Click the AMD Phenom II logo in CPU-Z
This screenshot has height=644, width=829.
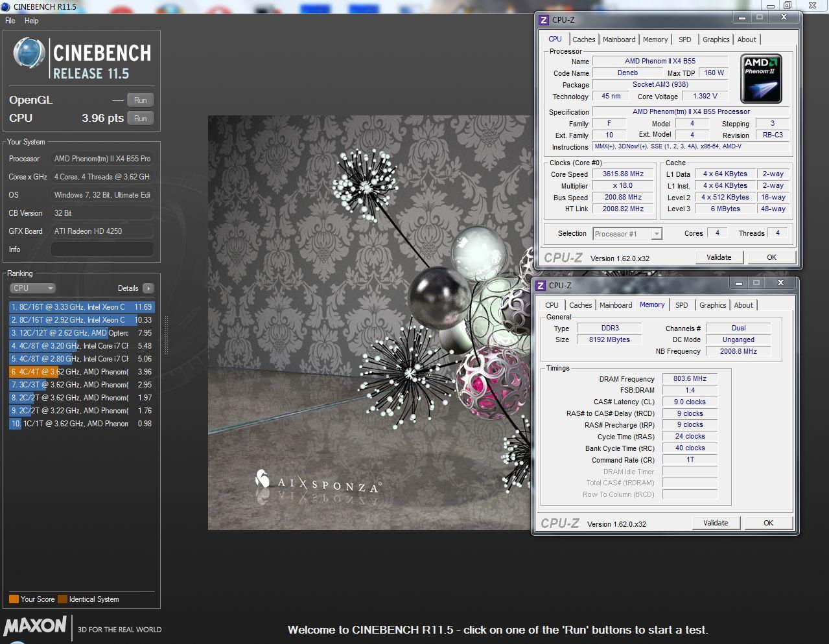[761, 78]
